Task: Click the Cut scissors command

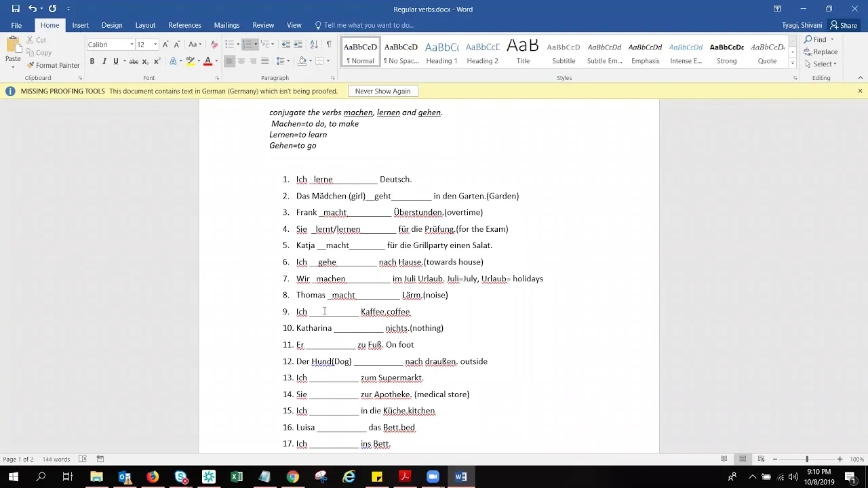Action: (37, 40)
